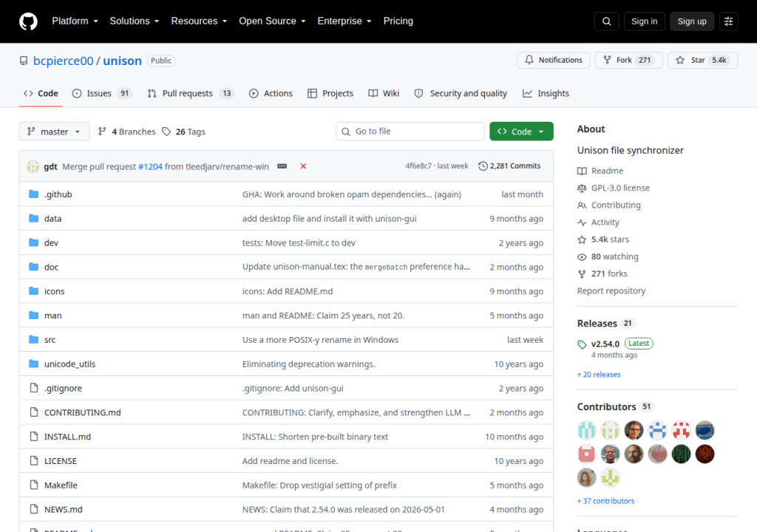
Task: Expand the Open Source menu
Action: pyautogui.click(x=272, y=21)
